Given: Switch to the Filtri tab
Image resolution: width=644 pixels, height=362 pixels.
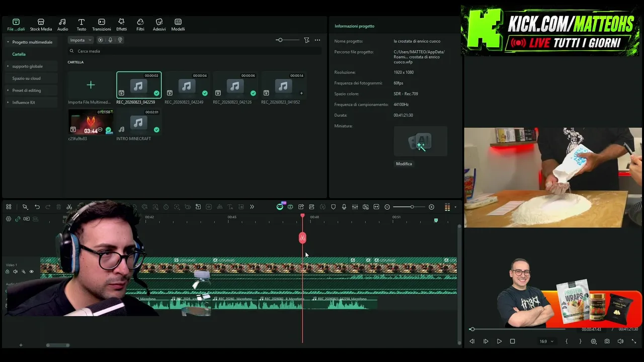Looking at the screenshot, I should point(140,25).
